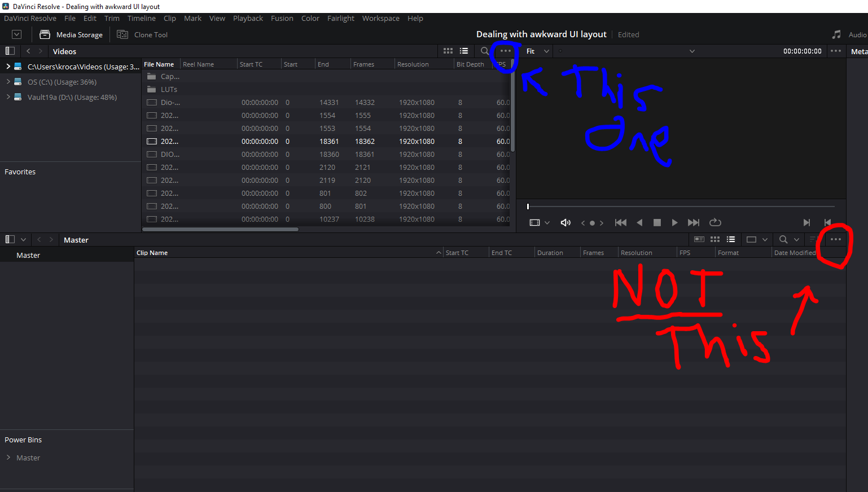This screenshot has height=492, width=868.
Task: Open media storage three-dot options menu
Action: [506, 51]
